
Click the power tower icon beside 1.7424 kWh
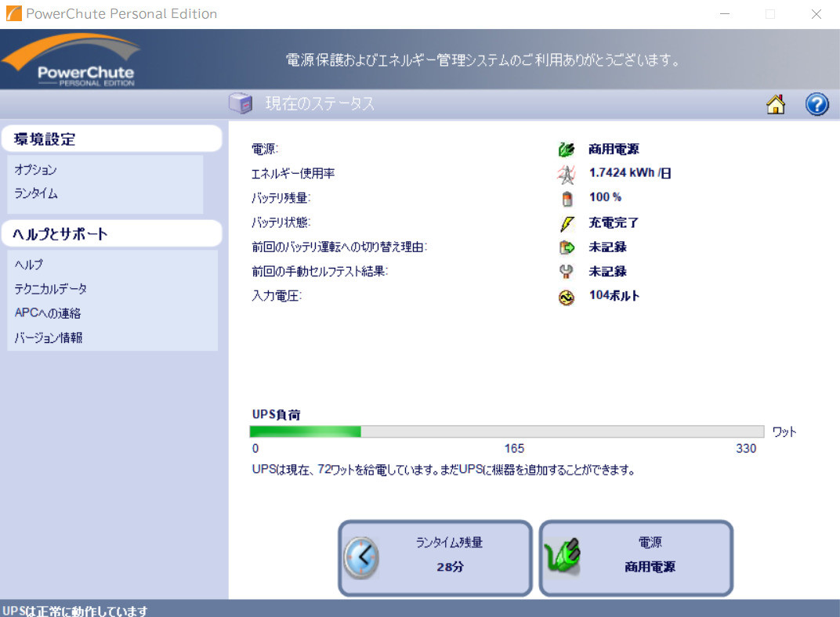[567, 174]
